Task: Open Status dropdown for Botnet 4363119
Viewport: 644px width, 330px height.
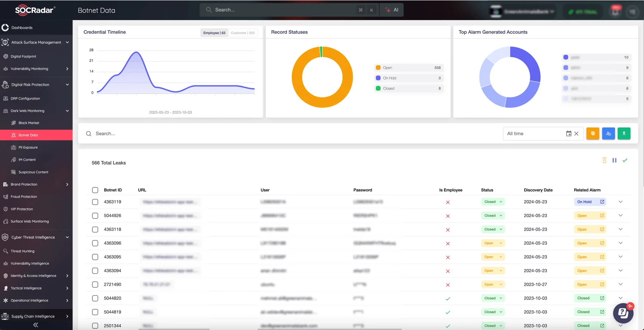Action: coord(493,202)
